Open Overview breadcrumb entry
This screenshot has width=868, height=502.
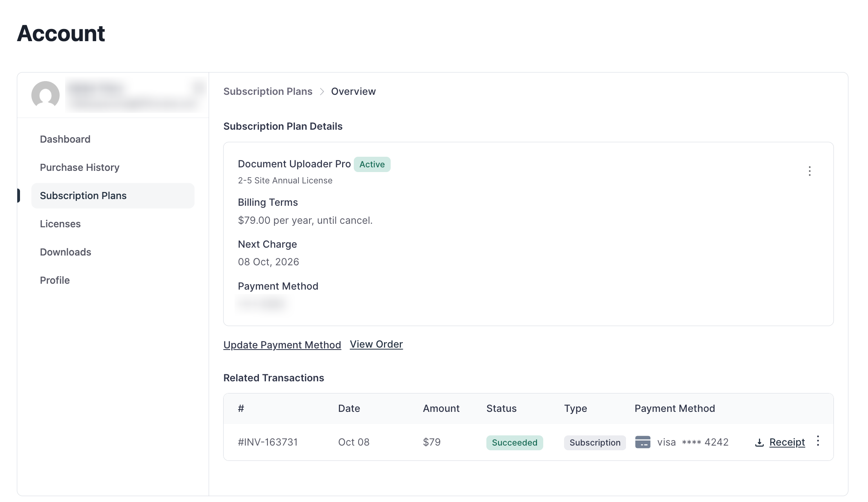pyautogui.click(x=353, y=91)
